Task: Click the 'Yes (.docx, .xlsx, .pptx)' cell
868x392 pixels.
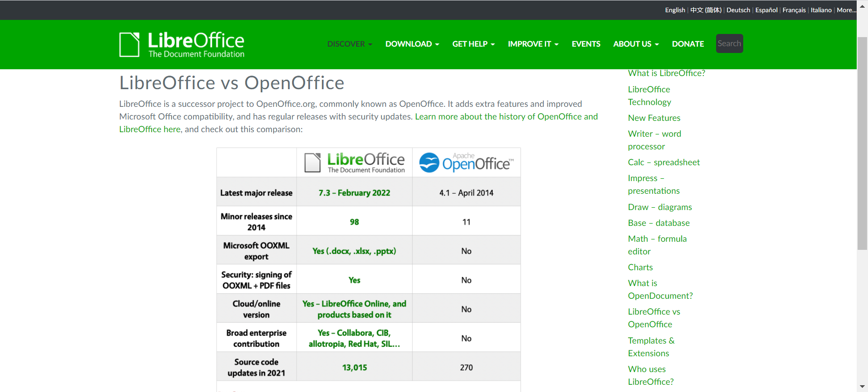Action: [x=354, y=251]
